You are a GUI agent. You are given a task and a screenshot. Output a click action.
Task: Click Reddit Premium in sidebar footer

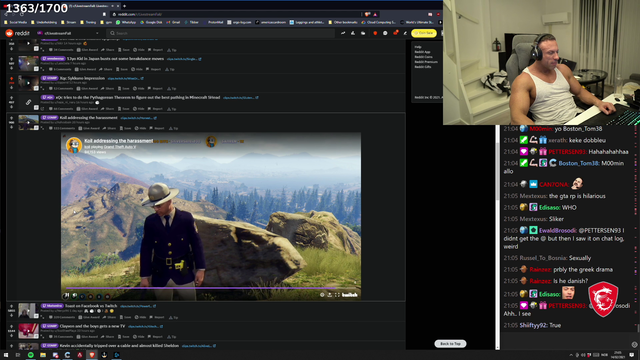point(426,62)
